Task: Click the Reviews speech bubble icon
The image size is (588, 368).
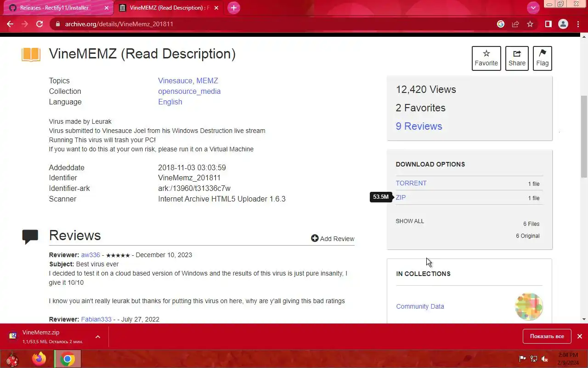Action: pos(30,236)
